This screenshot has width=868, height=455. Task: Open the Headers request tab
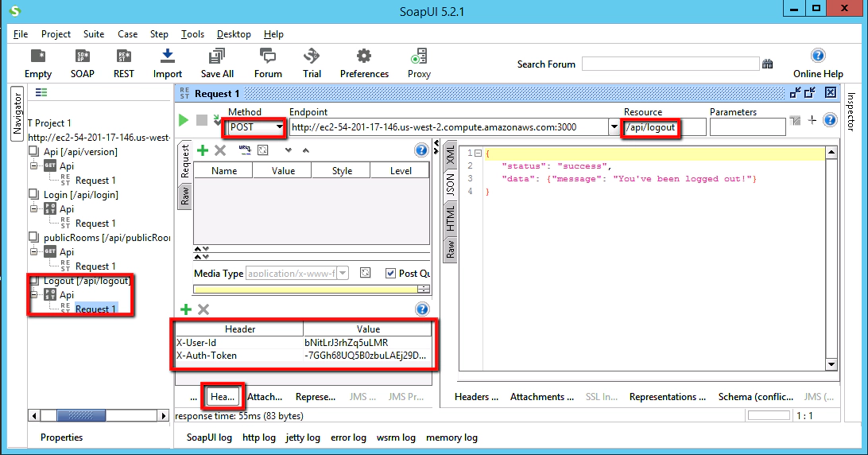coord(223,396)
